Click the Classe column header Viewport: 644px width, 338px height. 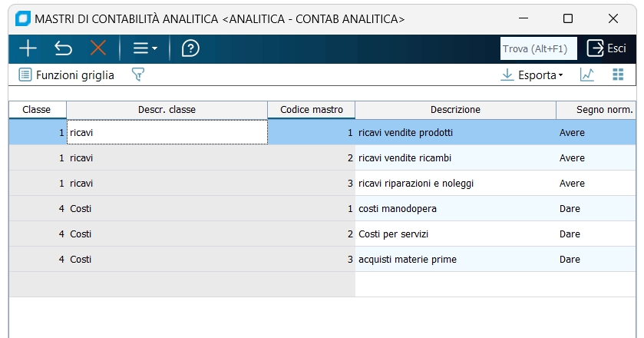click(37, 110)
